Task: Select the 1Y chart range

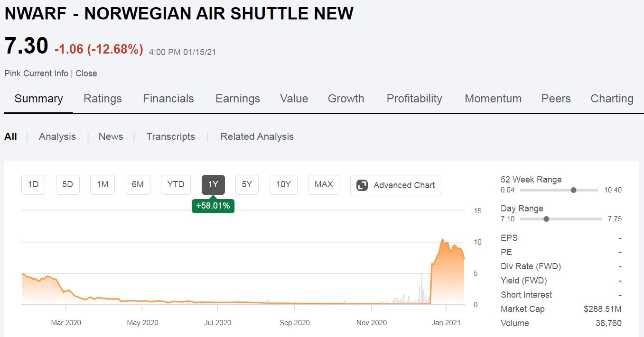Action: (x=213, y=185)
